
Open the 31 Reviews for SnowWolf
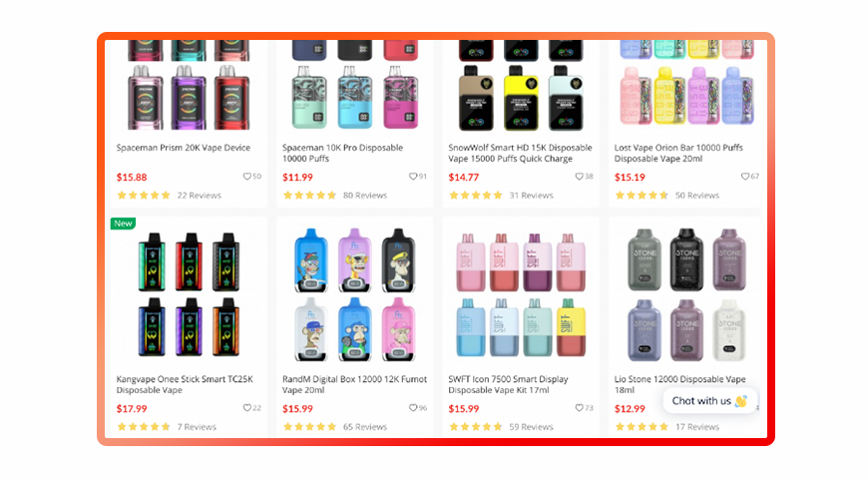[x=531, y=196]
